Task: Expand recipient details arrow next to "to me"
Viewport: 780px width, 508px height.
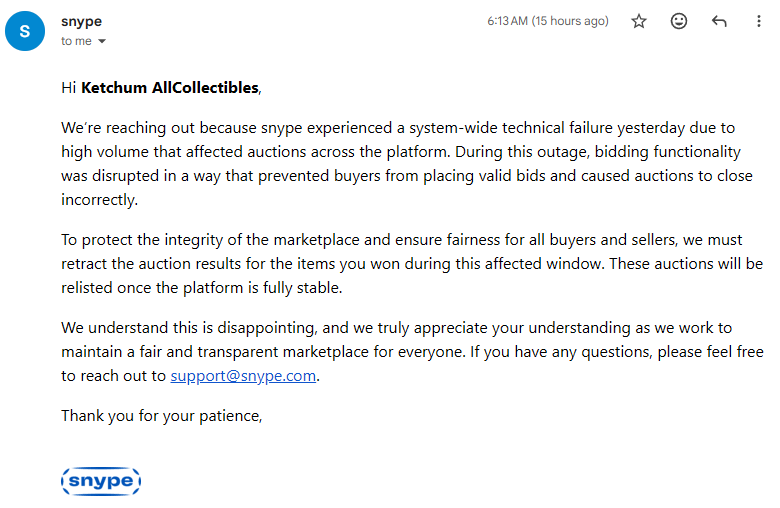Action: point(102,42)
